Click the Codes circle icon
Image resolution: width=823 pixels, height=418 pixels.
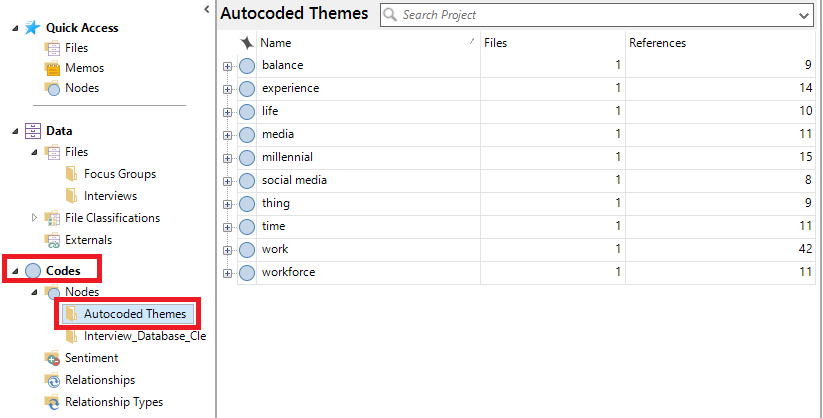(33, 271)
